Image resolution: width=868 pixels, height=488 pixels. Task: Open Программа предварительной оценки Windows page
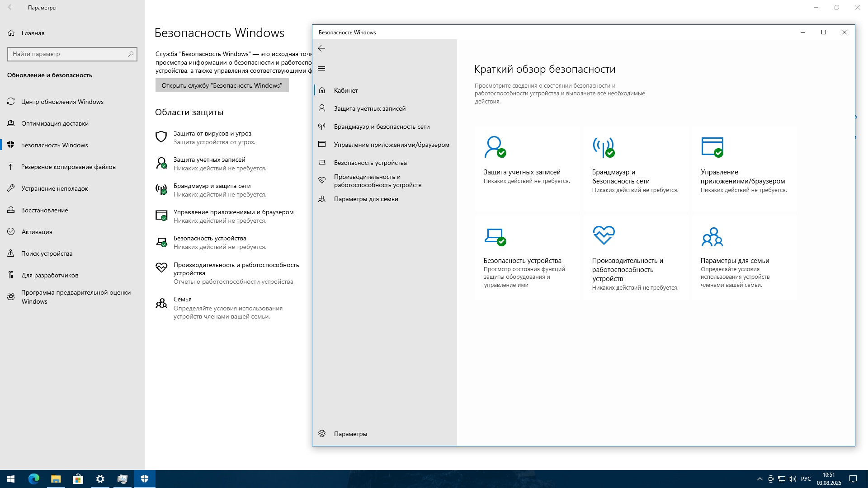[x=72, y=297]
